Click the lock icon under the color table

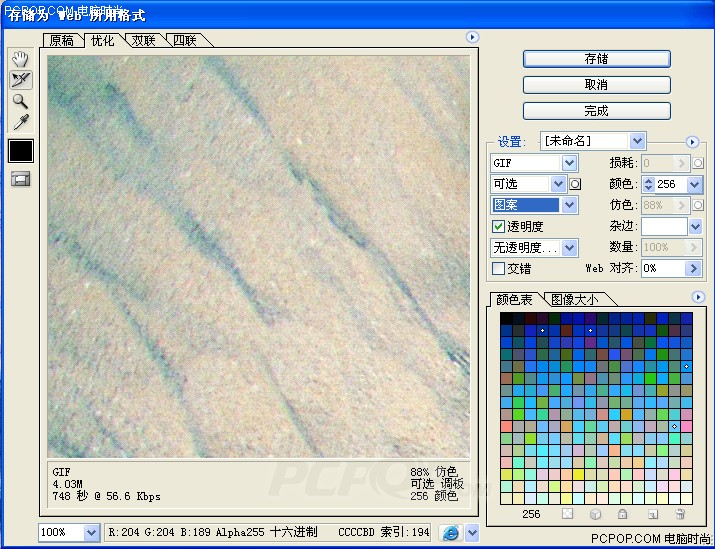(x=622, y=514)
